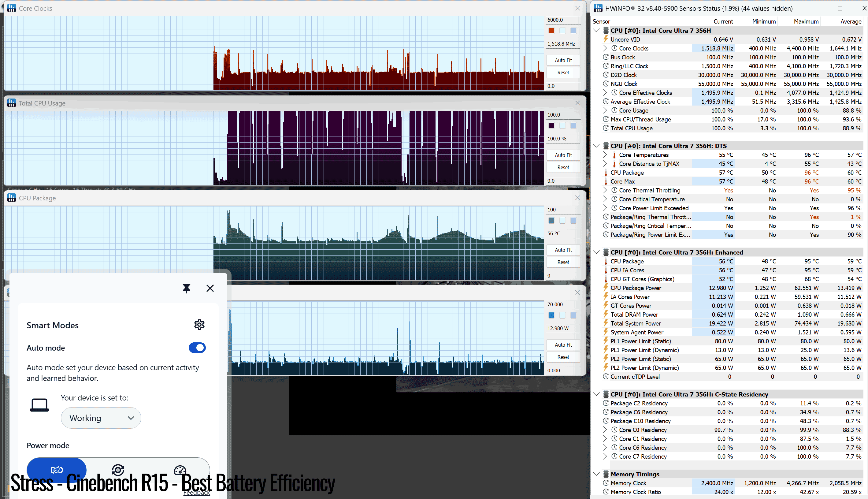
Task: Collapse the Memory Timings group
Action: pos(596,474)
